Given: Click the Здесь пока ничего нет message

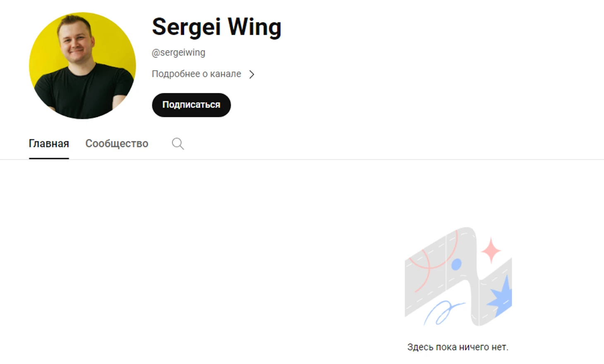Looking at the screenshot, I should (x=458, y=347).
